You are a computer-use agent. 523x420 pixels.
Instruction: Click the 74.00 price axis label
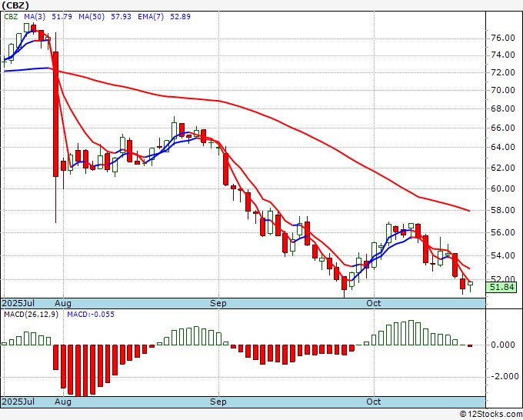click(x=503, y=55)
